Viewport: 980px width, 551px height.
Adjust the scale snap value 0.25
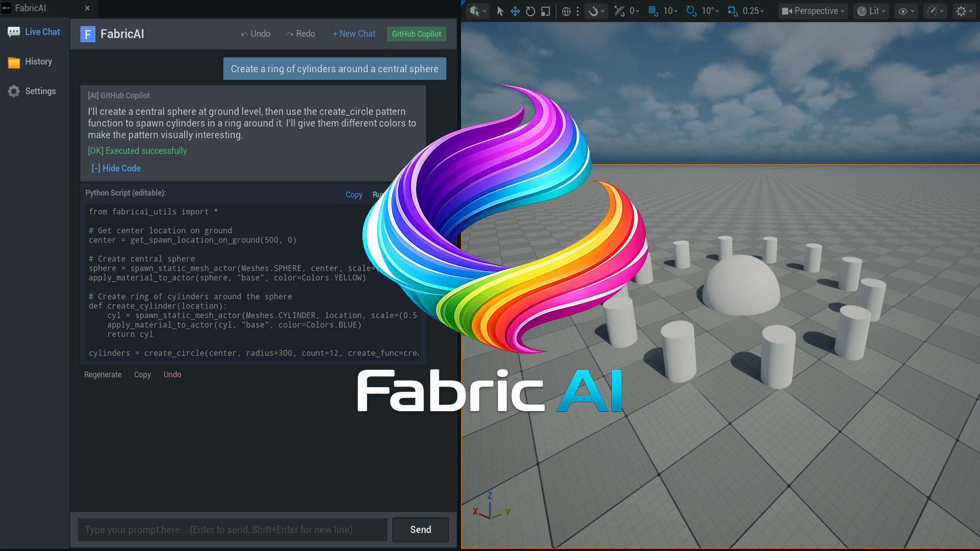[x=746, y=11]
